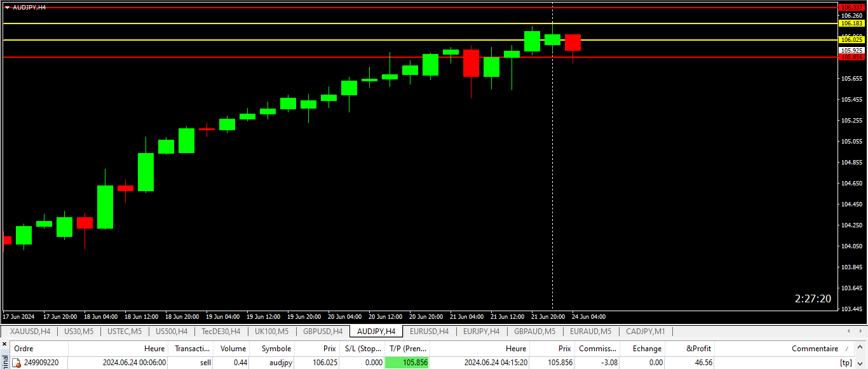The height and width of the screenshot is (369, 868).
Task: Open the USTEC,M5 chart tab
Action: click(125, 331)
